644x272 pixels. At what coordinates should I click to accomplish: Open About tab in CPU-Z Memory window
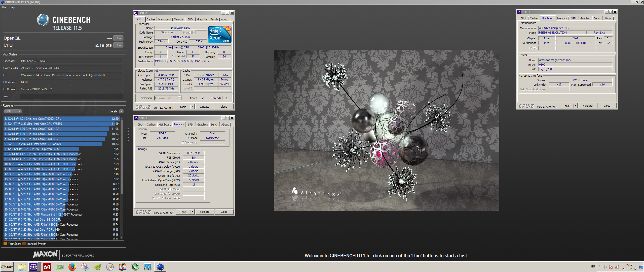tap(225, 125)
